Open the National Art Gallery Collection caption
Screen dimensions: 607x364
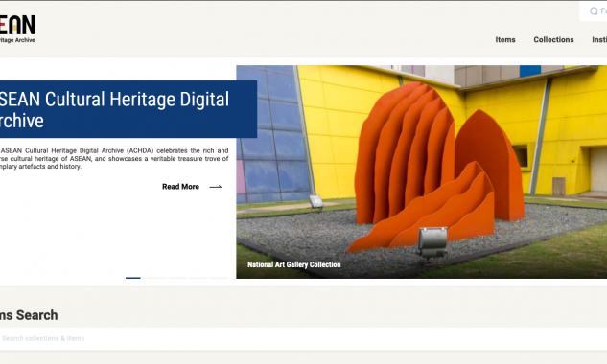293,264
